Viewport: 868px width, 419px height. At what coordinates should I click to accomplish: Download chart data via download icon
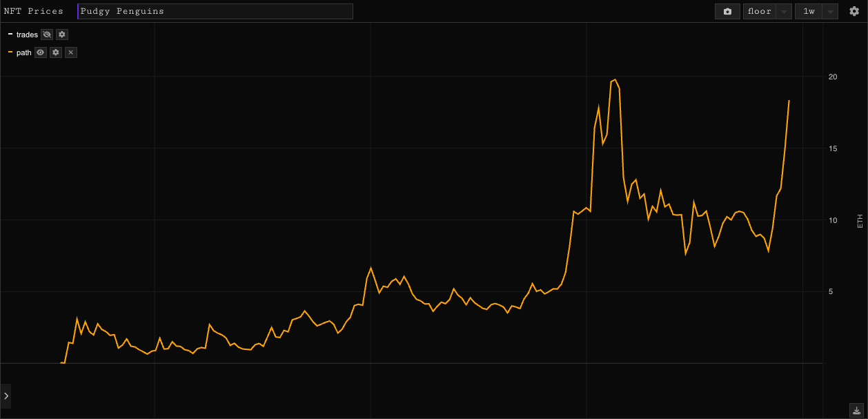tap(856, 409)
